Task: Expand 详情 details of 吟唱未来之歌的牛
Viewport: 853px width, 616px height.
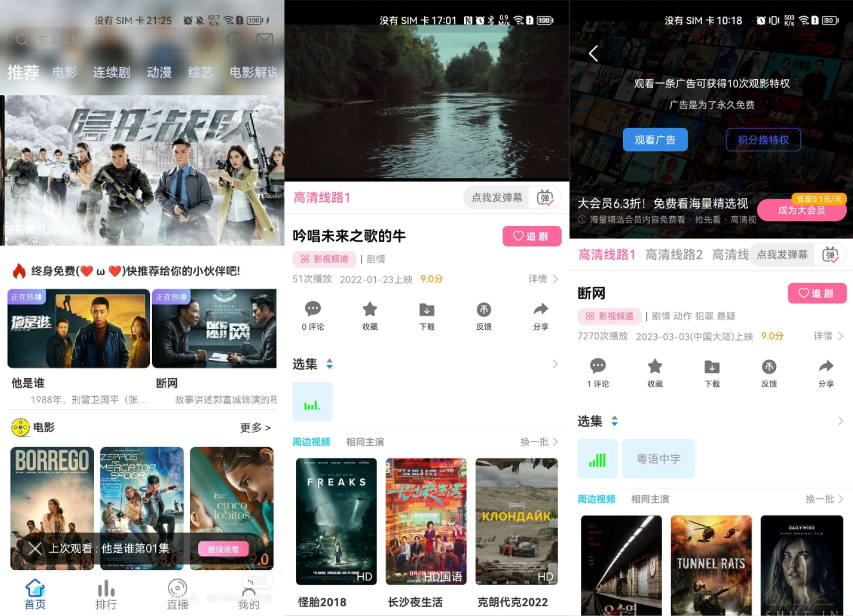Action: (x=539, y=279)
